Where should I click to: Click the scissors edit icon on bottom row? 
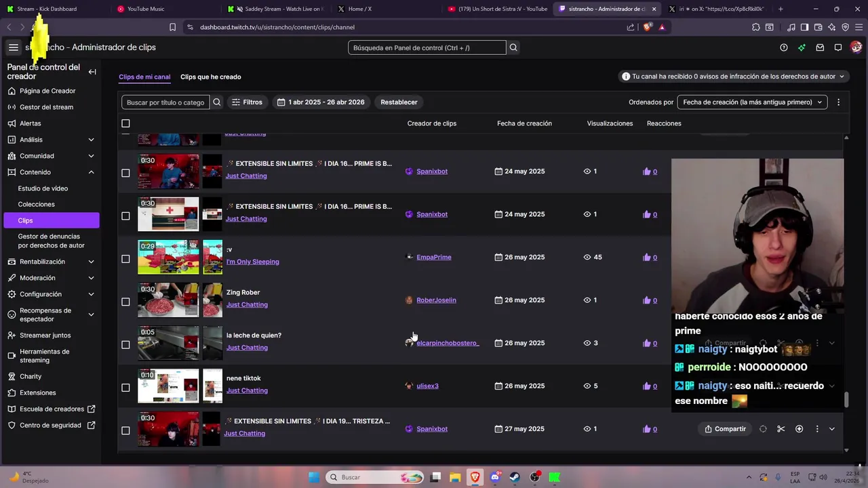point(781,429)
